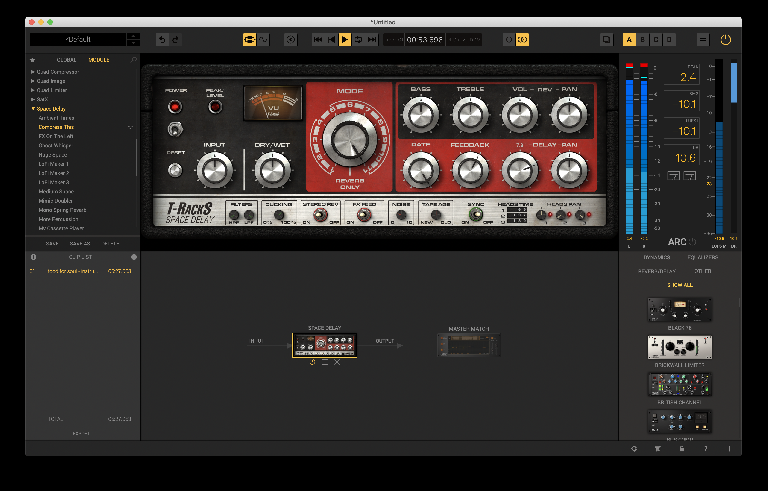
Task: Toggle the global power bypass icon
Action: pos(726,40)
